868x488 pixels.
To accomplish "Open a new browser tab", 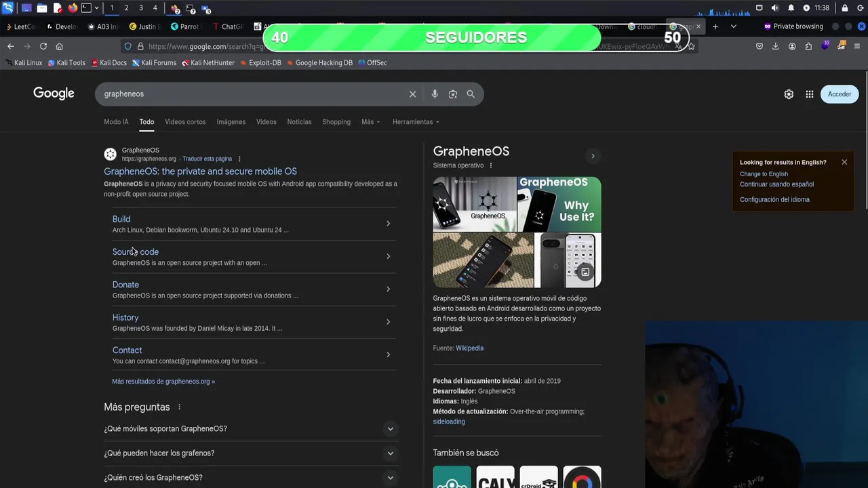I will (x=715, y=26).
